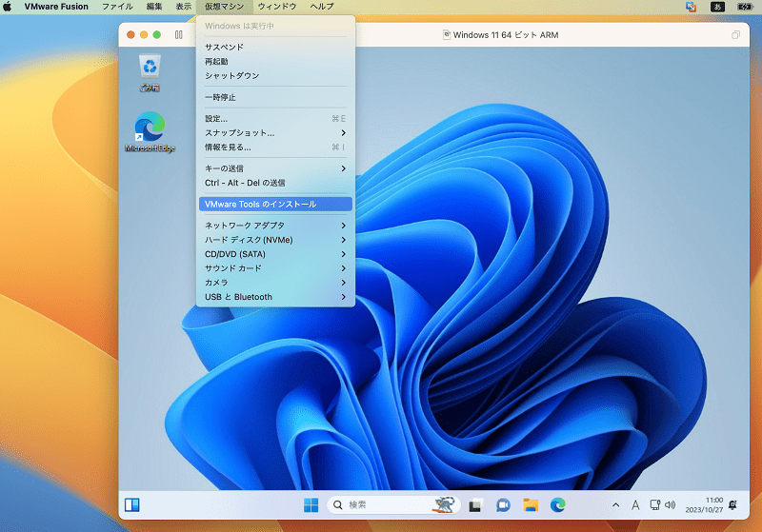
Task: Open the Japanese input source indicator
Action: tap(717, 7)
